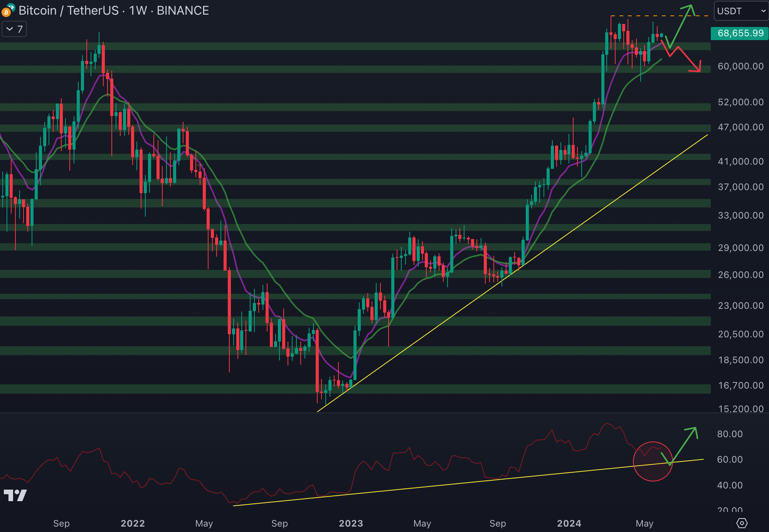Click the 2024 label on time axis

pos(569,523)
